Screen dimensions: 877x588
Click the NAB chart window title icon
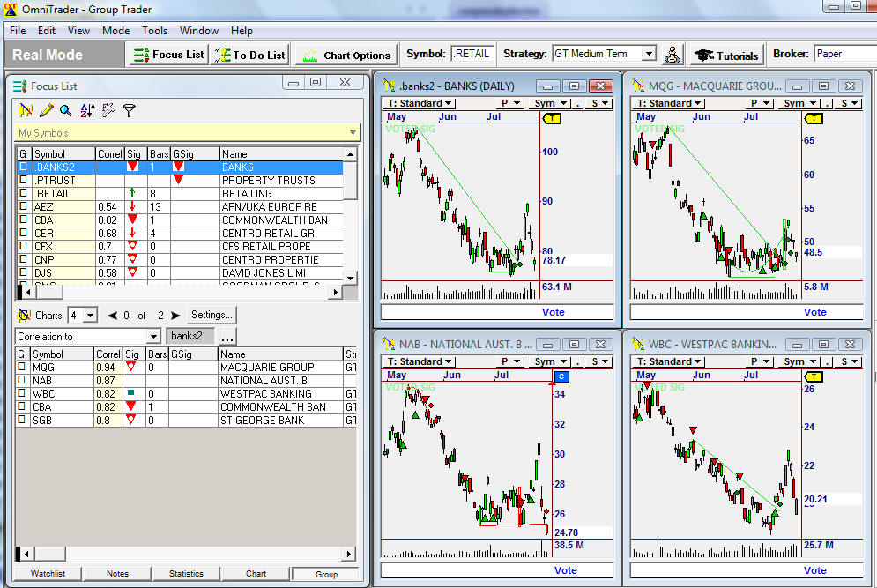(389, 344)
